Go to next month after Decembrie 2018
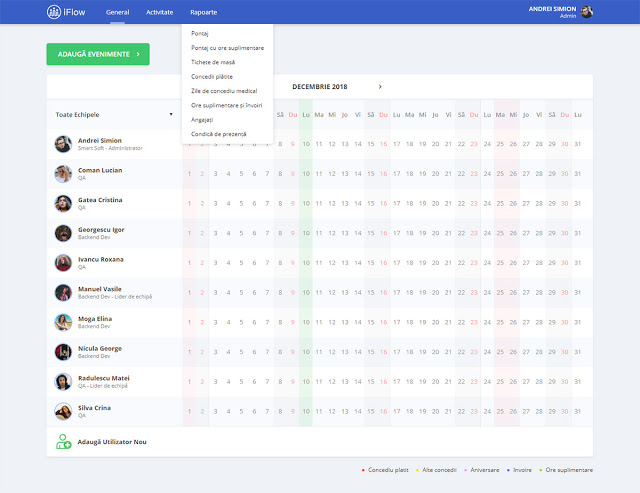The height and width of the screenshot is (493, 640). (x=380, y=87)
